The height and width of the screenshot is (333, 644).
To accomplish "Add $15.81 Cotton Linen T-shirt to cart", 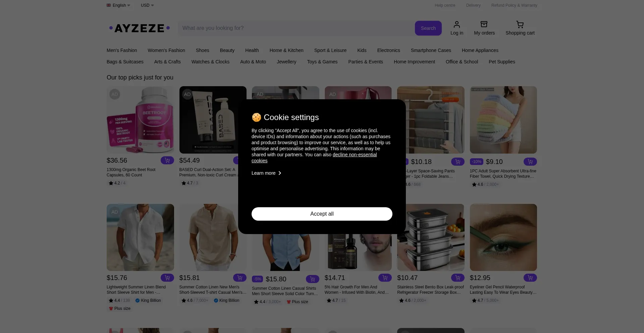I will pyautogui.click(x=239, y=278).
